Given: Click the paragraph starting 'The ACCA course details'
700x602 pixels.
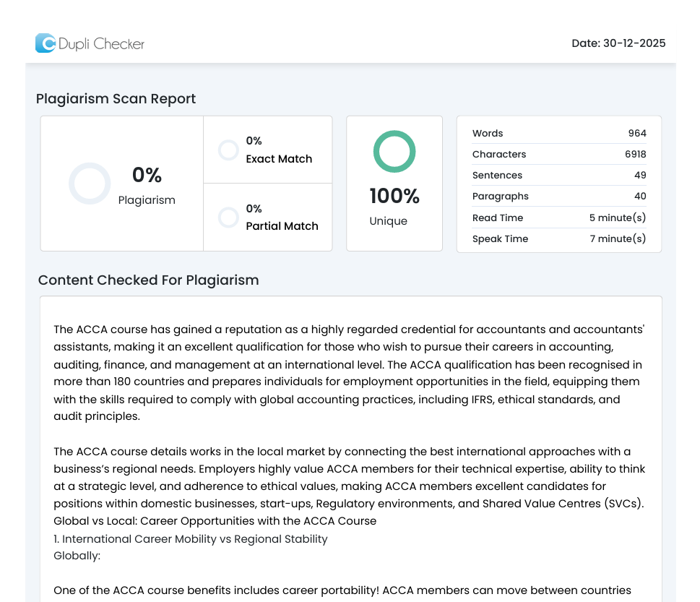Looking at the screenshot, I should click(x=350, y=477).
